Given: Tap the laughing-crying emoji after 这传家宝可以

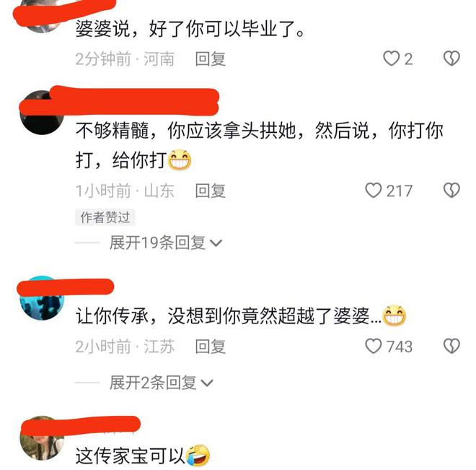Looking at the screenshot, I should click(x=198, y=455).
